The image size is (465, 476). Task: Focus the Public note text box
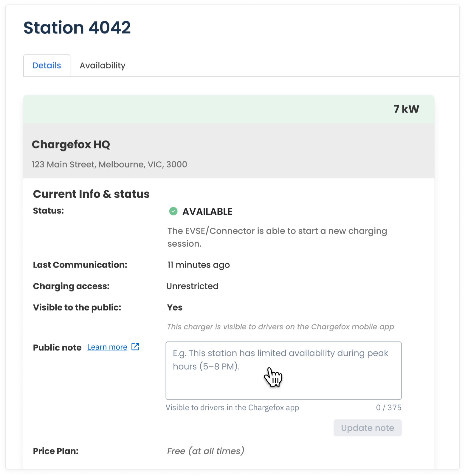pyautogui.click(x=283, y=370)
